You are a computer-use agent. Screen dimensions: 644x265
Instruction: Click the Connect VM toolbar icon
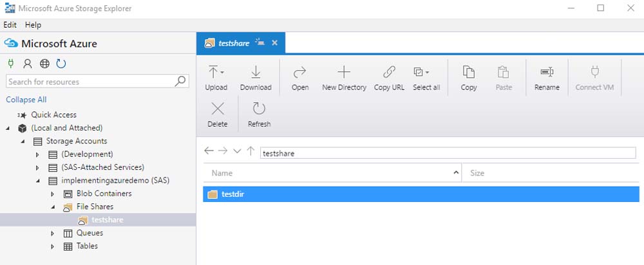click(x=594, y=72)
